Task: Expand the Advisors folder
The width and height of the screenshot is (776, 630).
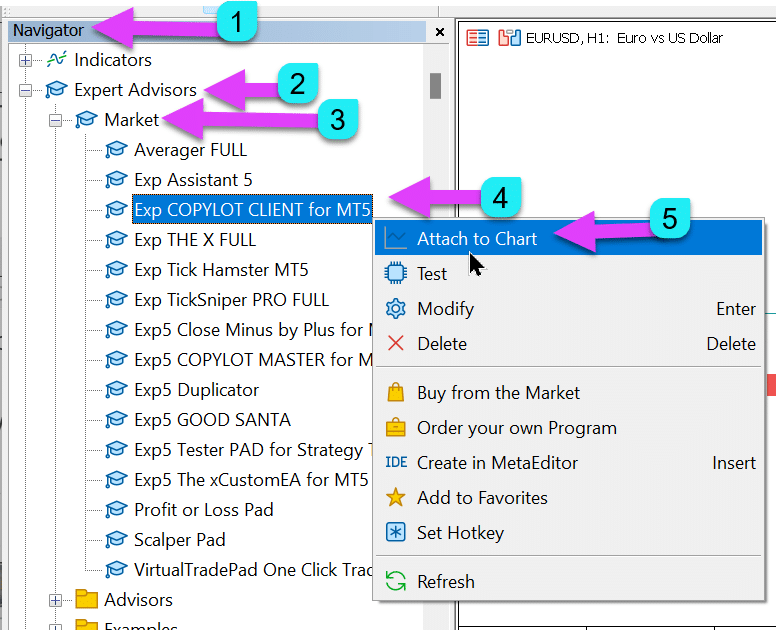Action: point(55,600)
